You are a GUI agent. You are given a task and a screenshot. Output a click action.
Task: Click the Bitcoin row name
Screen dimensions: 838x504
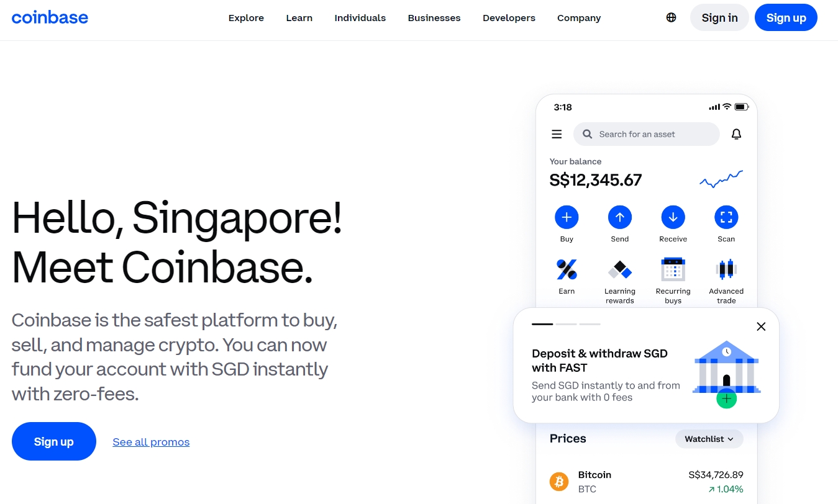point(594,475)
